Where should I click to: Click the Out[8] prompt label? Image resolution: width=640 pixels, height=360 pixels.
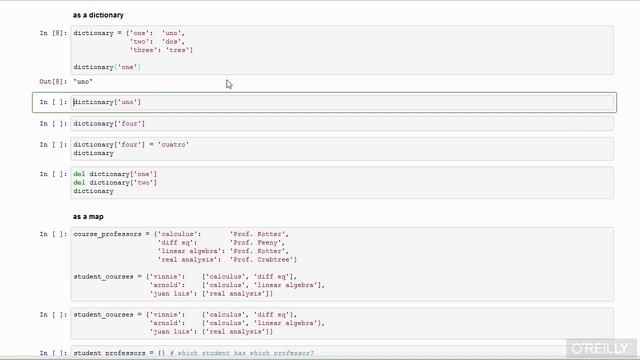(53, 82)
